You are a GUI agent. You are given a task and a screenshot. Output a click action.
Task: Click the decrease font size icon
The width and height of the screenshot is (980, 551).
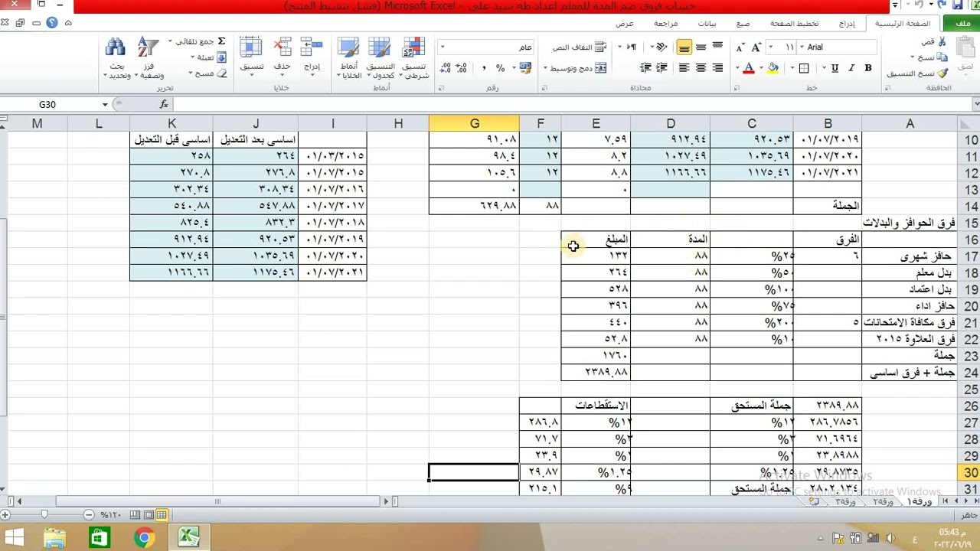point(740,47)
